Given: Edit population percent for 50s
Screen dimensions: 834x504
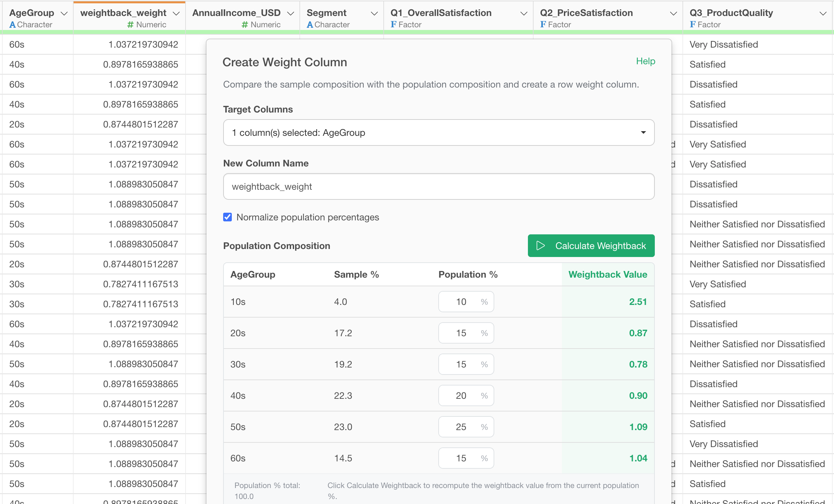Looking at the screenshot, I should [x=466, y=427].
